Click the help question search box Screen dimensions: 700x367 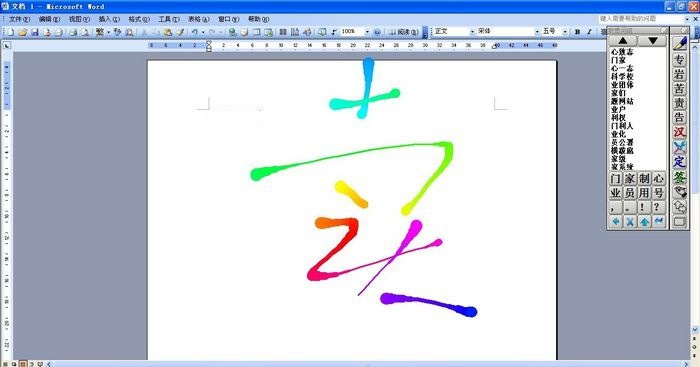[642, 19]
